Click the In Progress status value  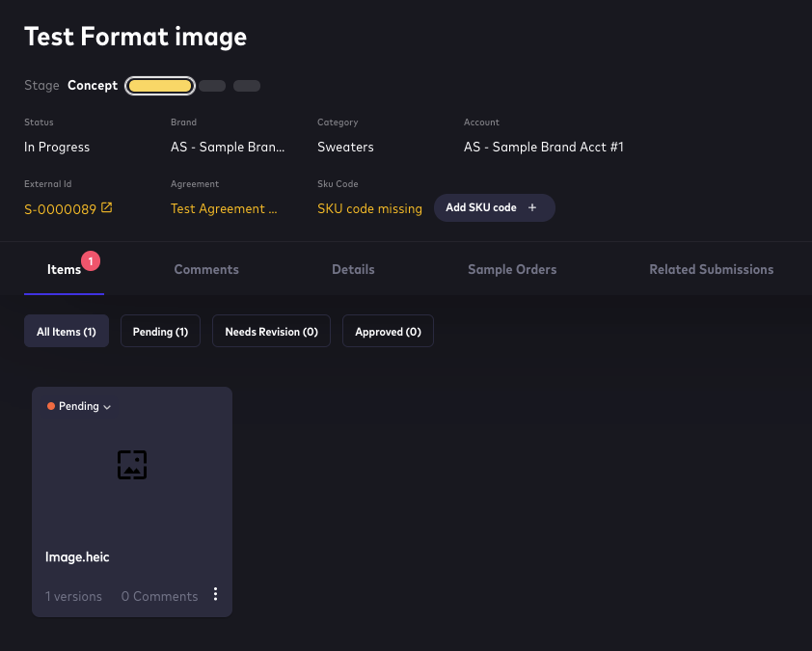coord(57,148)
